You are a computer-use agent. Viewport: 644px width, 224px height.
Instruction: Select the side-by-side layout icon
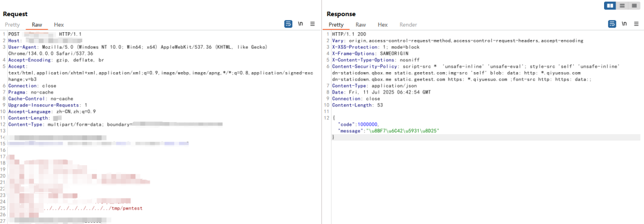[x=611, y=5]
